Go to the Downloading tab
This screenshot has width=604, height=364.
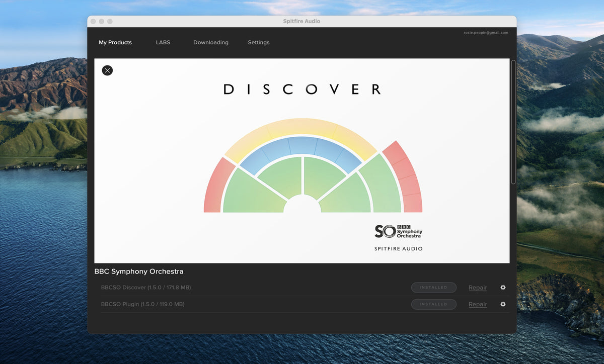(211, 43)
